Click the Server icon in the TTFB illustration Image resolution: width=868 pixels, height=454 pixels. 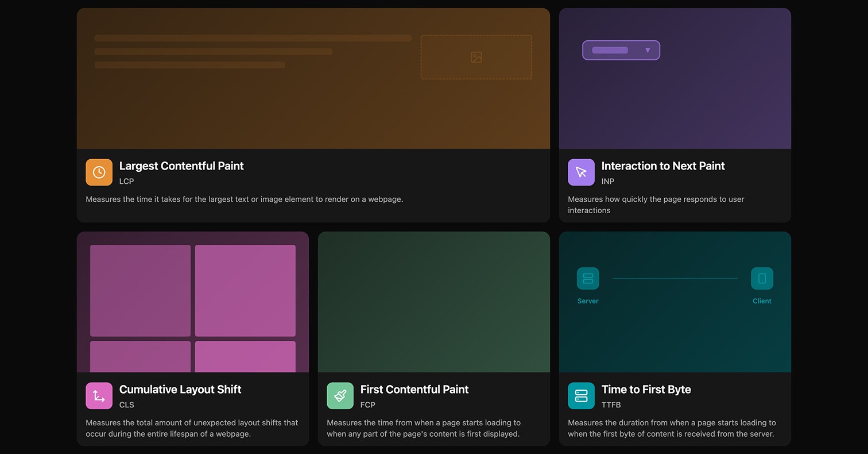click(587, 278)
